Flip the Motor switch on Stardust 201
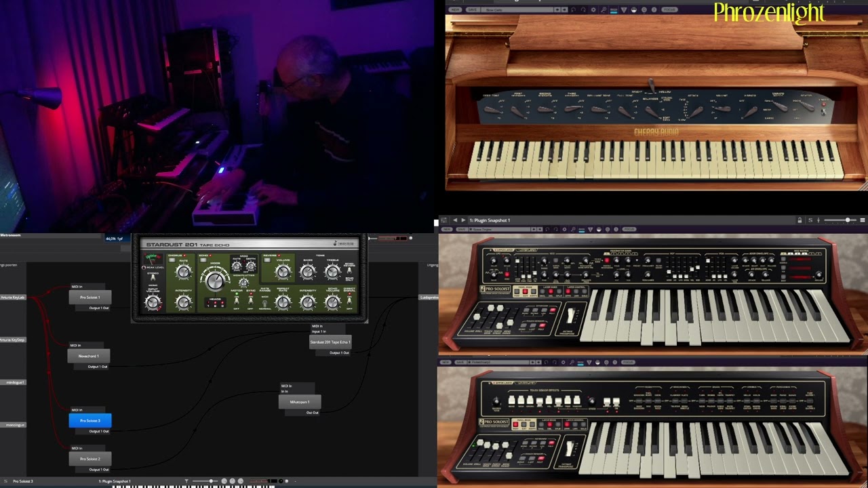Image resolution: width=868 pixels, height=488 pixels. [237, 301]
